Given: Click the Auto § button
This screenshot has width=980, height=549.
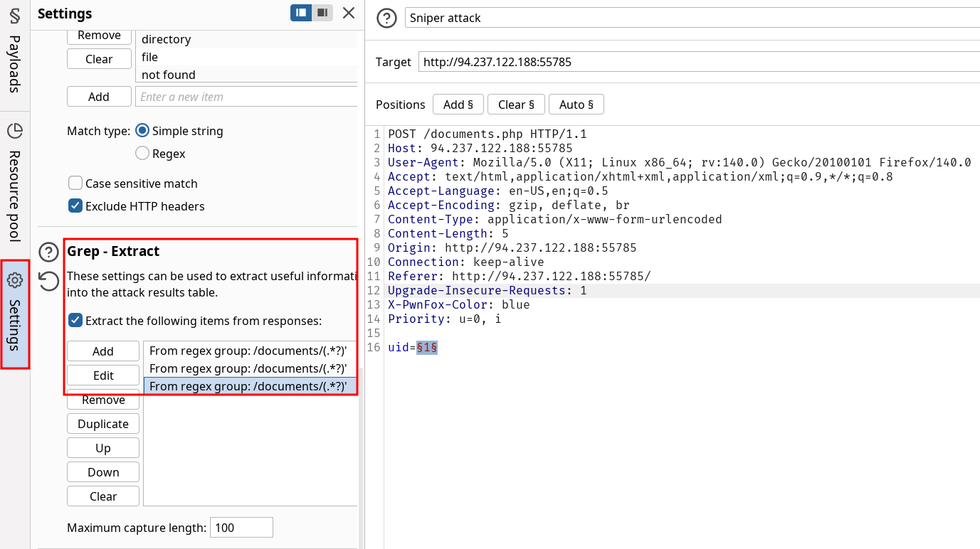Looking at the screenshot, I should (576, 105).
